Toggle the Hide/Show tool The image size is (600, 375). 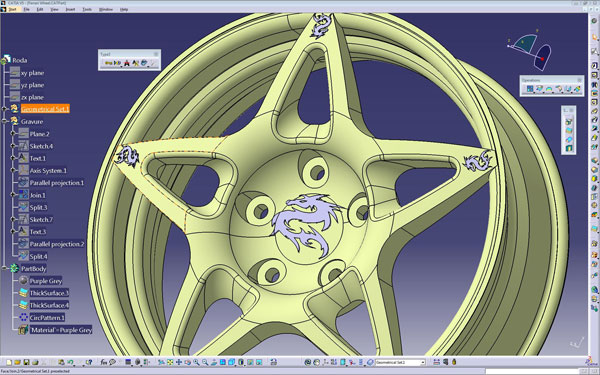[x=250, y=362]
